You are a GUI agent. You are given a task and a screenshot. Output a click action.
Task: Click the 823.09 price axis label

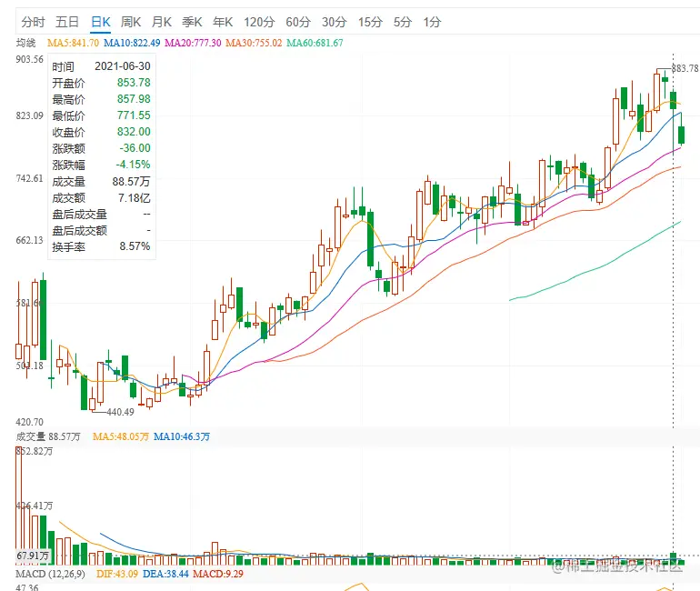pos(29,115)
